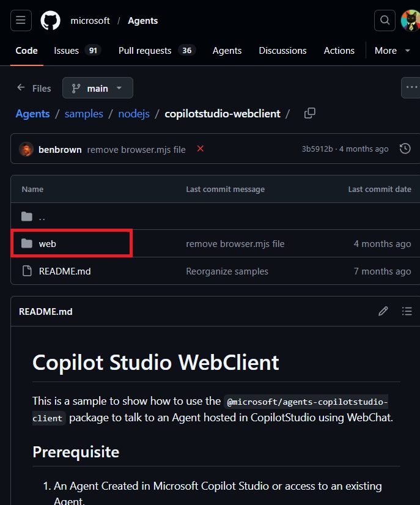The image size is (420, 505).
Task: Copy path using the copy icon
Action: (310, 113)
